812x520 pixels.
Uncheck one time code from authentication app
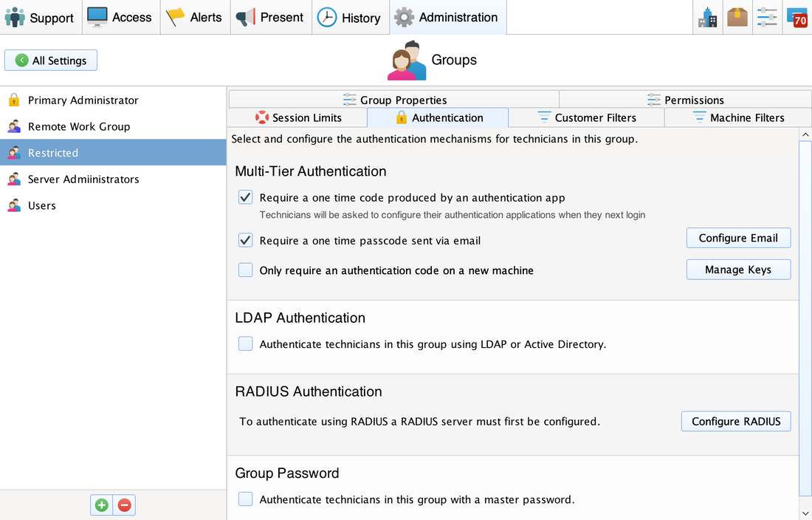(x=246, y=197)
